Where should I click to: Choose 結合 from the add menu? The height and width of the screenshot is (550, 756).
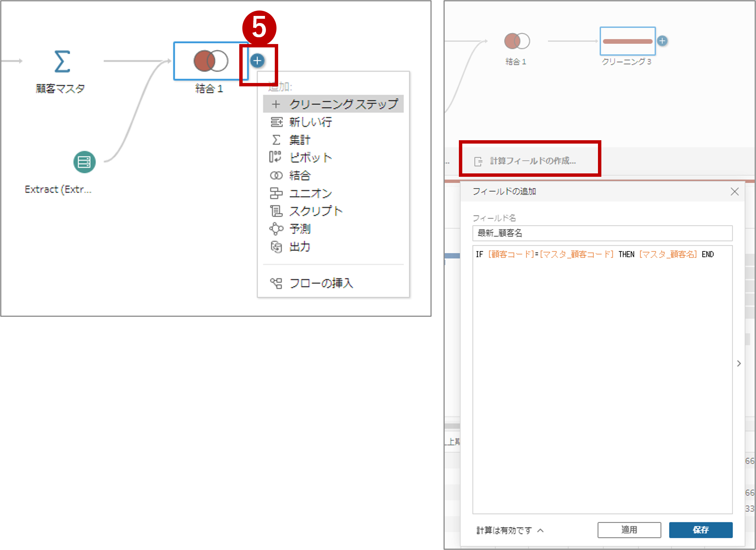tap(333, 175)
